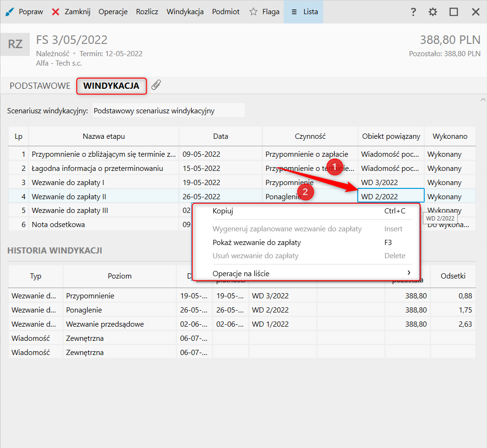The width and height of the screenshot is (487, 448).
Task: Select row Wezwanie do zapłaty I
Action: [242, 182]
